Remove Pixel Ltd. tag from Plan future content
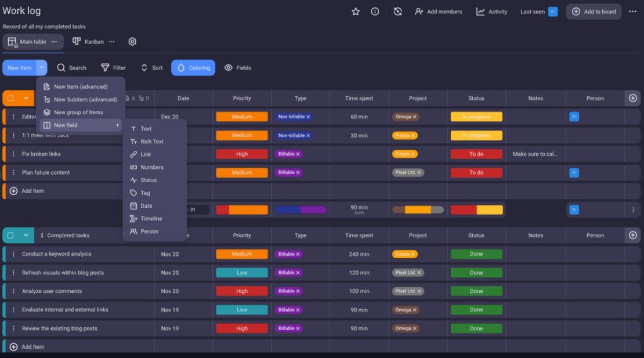Viewport: 644px width, 358px height. point(419,172)
